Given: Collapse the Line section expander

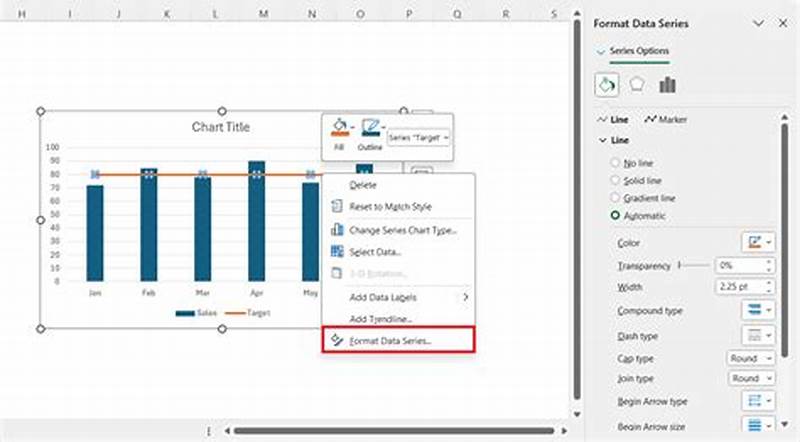Looking at the screenshot, I should coord(603,140).
